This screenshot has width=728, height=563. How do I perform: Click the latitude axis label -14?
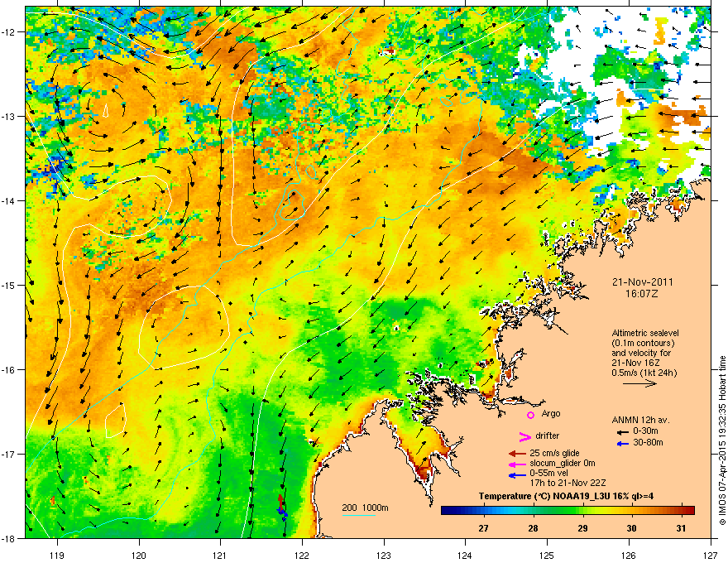coord(9,200)
